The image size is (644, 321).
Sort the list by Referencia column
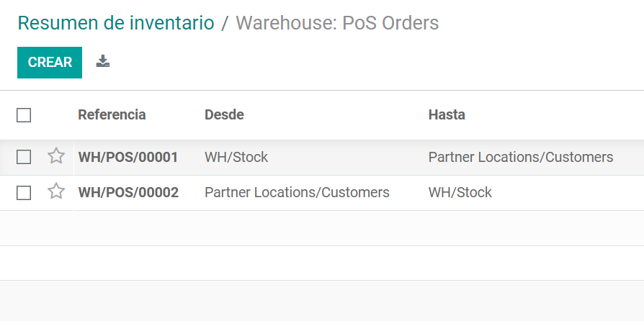pyautogui.click(x=112, y=114)
